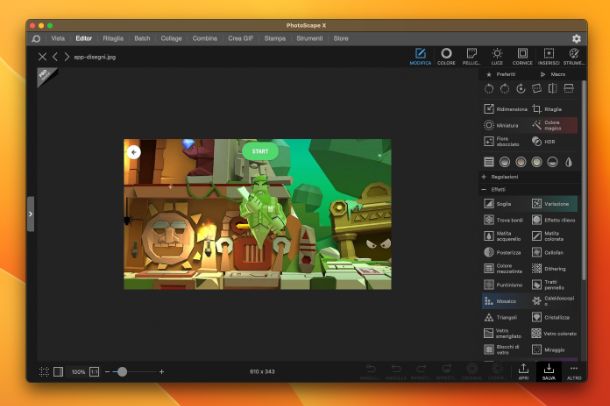
Task: Apply the Matita colorata effect
Action: (x=548, y=236)
